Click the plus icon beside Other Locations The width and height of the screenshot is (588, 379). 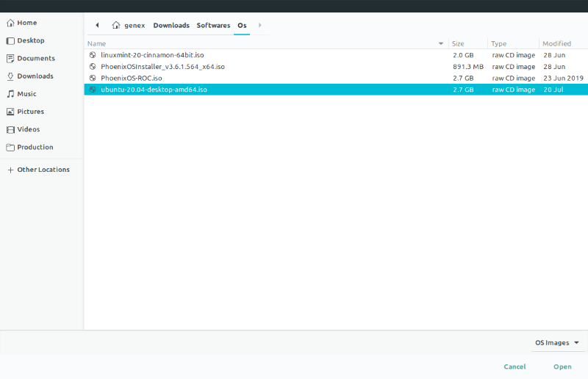10,170
